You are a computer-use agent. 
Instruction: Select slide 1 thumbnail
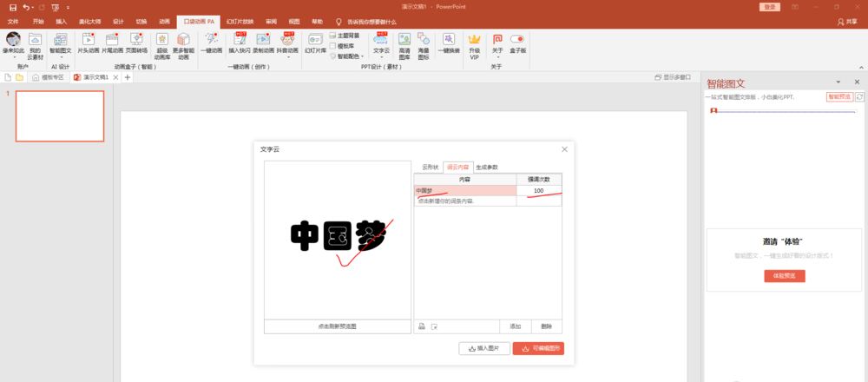click(x=60, y=115)
